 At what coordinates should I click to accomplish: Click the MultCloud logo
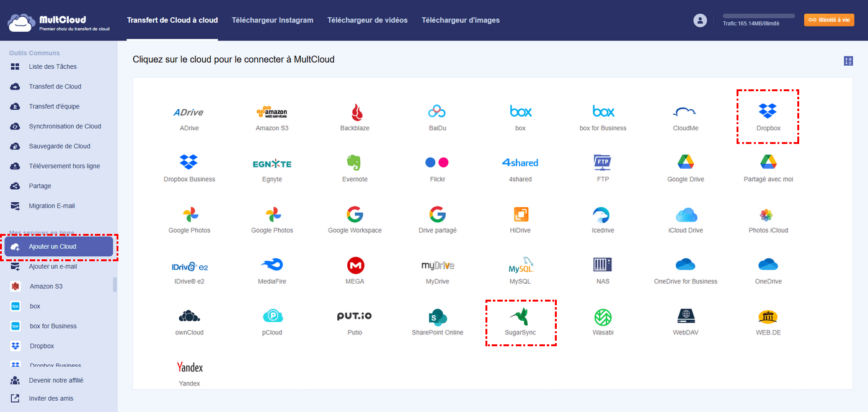click(59, 23)
